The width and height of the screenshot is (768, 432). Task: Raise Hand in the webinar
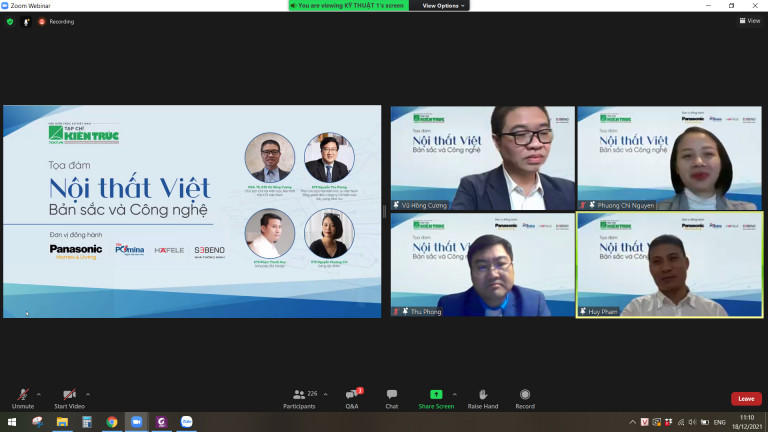pyautogui.click(x=482, y=396)
